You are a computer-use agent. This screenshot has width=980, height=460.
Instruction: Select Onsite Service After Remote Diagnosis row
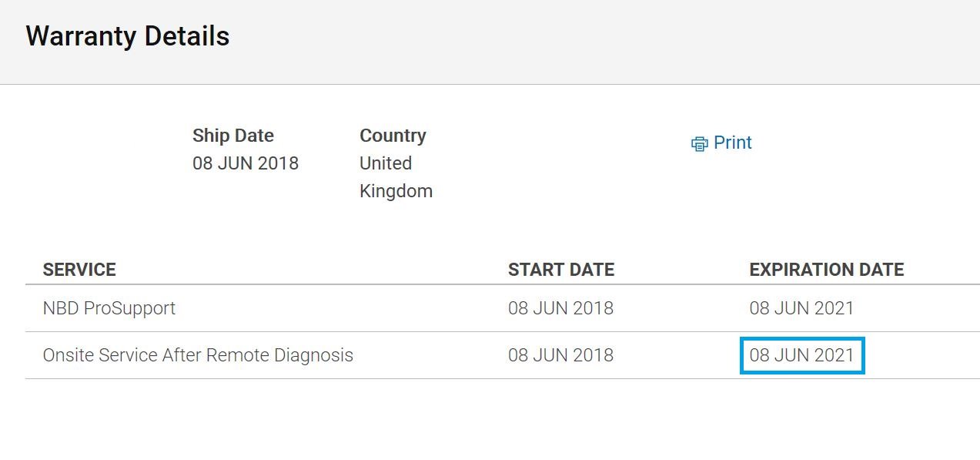503,355
